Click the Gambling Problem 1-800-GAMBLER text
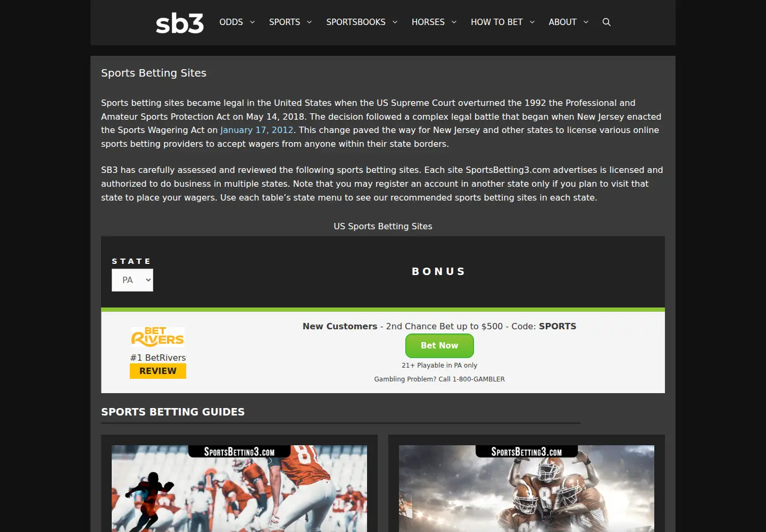Image resolution: width=766 pixels, height=532 pixels. pos(439,379)
